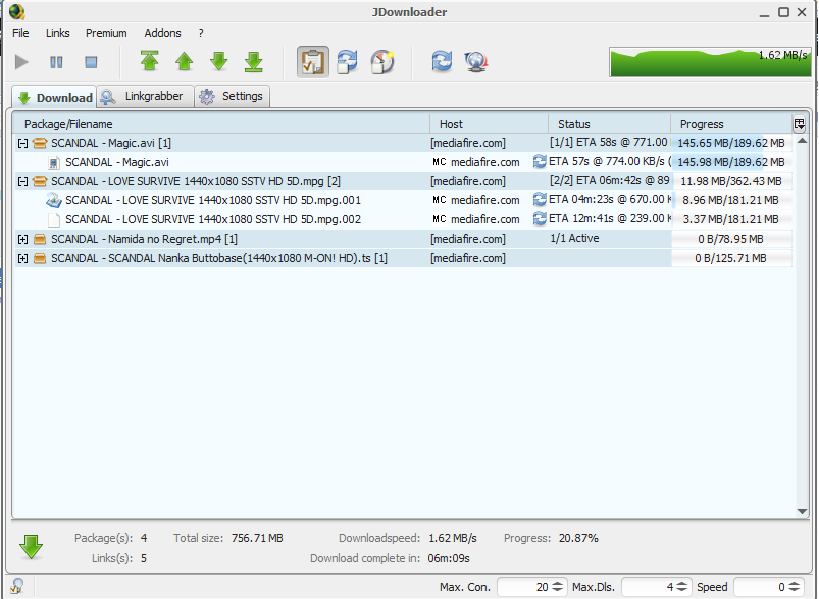
Task: Move selected package down one position
Action: (219, 61)
